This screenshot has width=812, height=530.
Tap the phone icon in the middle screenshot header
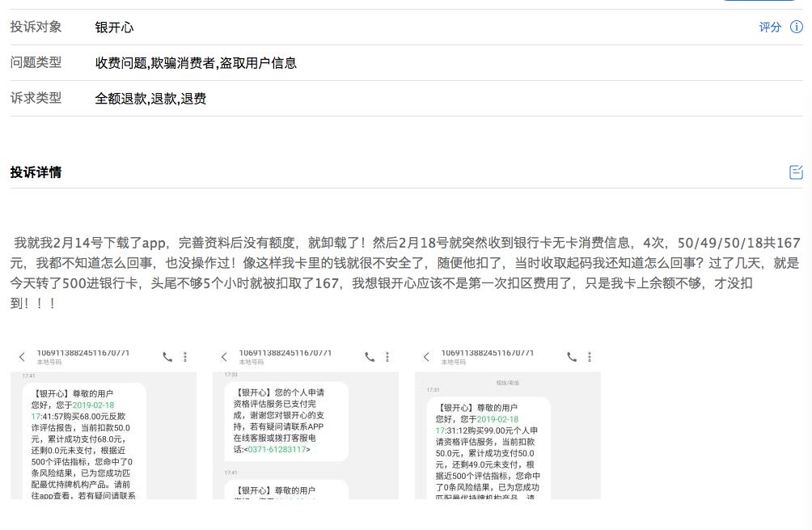370,356
